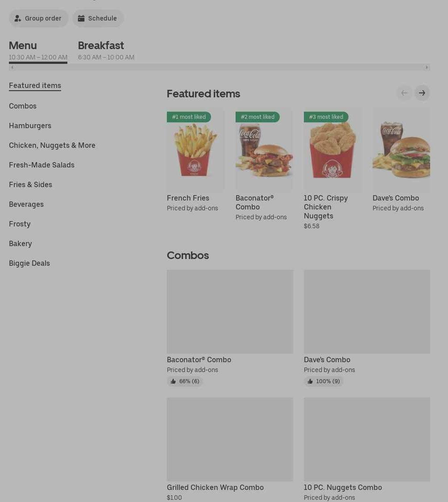
Task: Select the Menu 10:30 AM tab
Action: click(38, 50)
